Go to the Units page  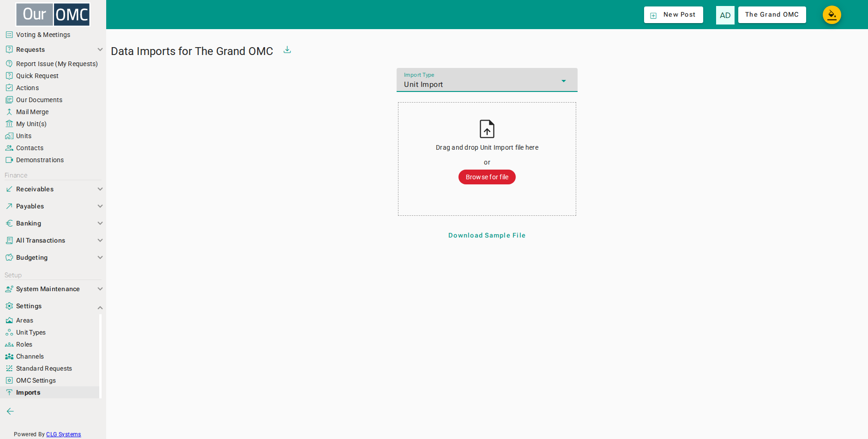click(x=24, y=136)
